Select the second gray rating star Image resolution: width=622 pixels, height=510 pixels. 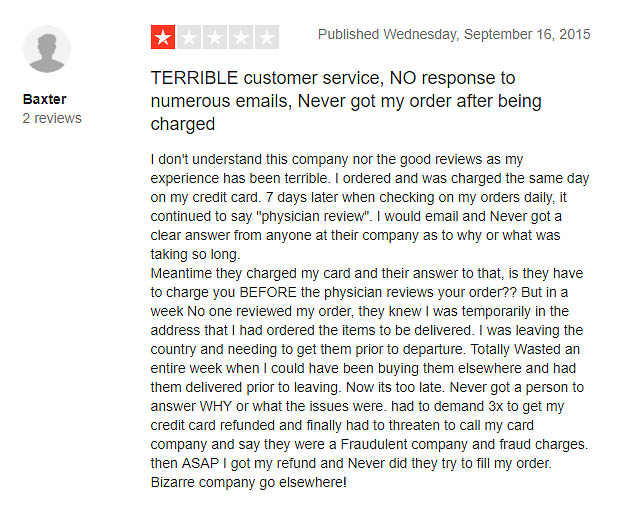click(189, 37)
